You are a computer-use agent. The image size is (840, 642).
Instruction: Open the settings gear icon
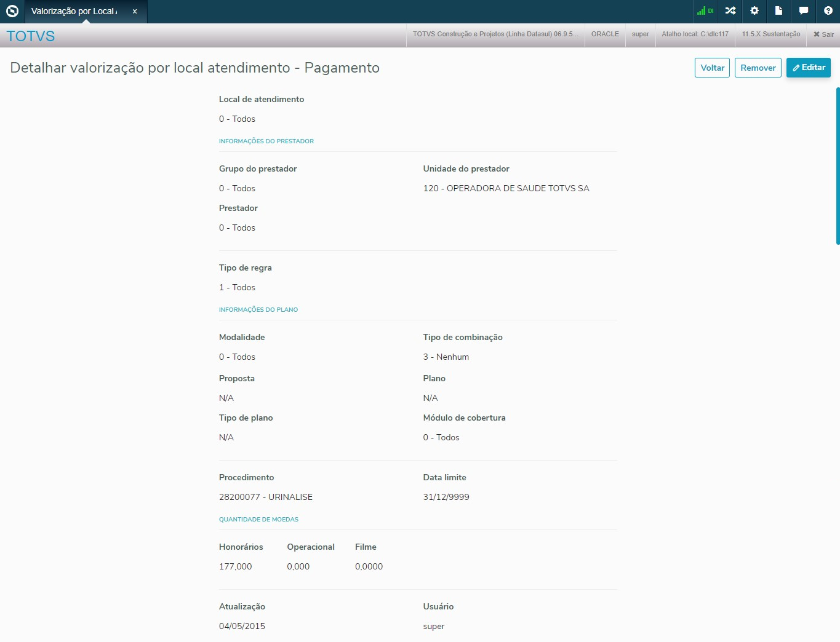pos(754,11)
